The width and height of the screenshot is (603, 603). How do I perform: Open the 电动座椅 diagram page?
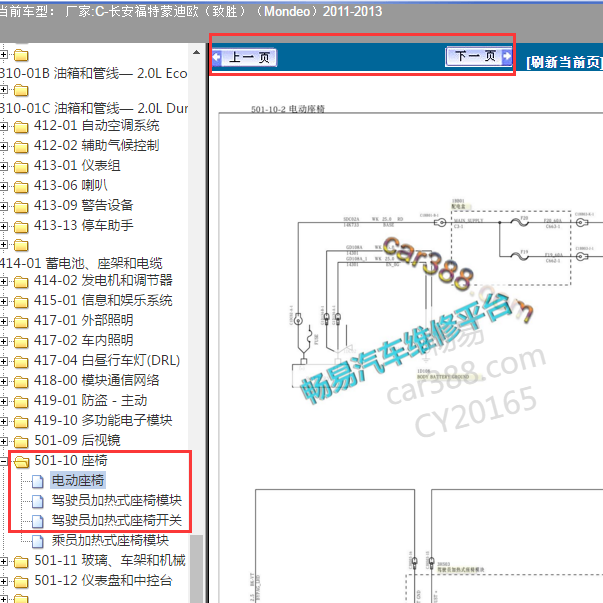click(78, 481)
